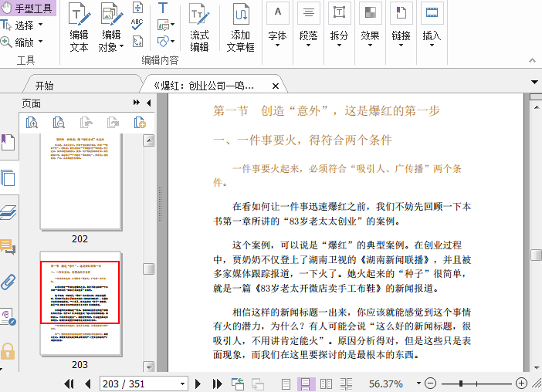542x392 pixels.
Task: Toggle continuous page view mode
Action: point(306,384)
